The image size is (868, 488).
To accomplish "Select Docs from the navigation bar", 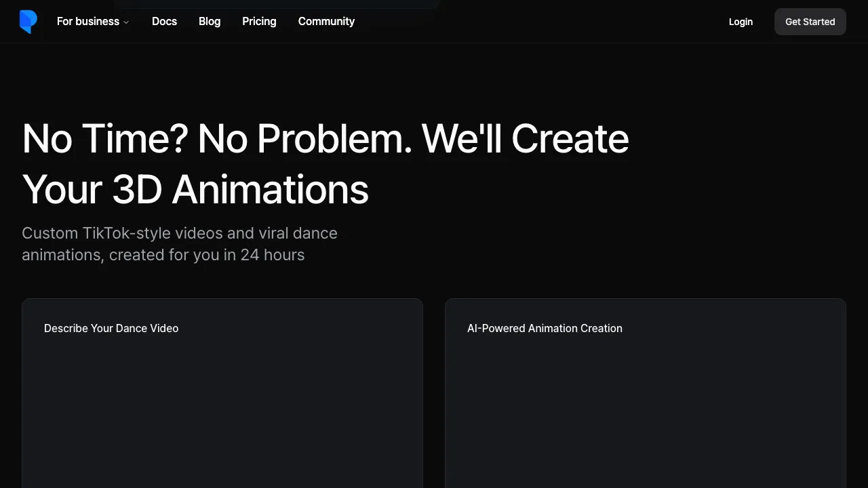I will pyautogui.click(x=164, y=21).
